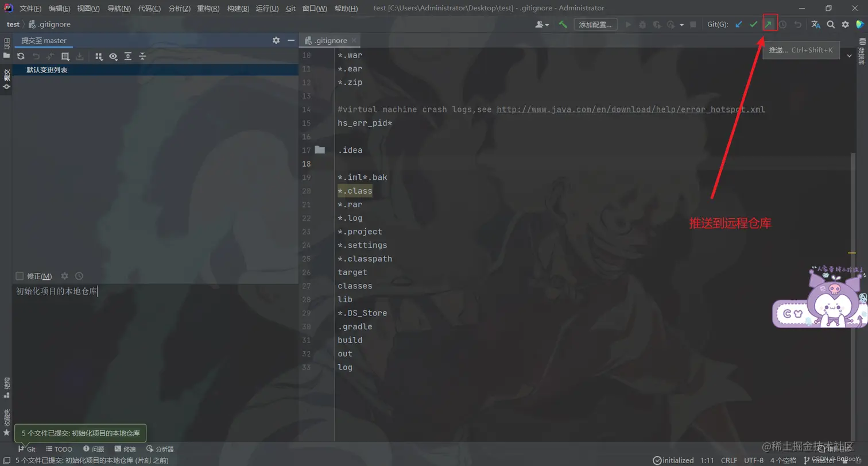Open commit options gear next to Amend
Image resolution: width=868 pixels, height=466 pixels.
tap(64, 276)
